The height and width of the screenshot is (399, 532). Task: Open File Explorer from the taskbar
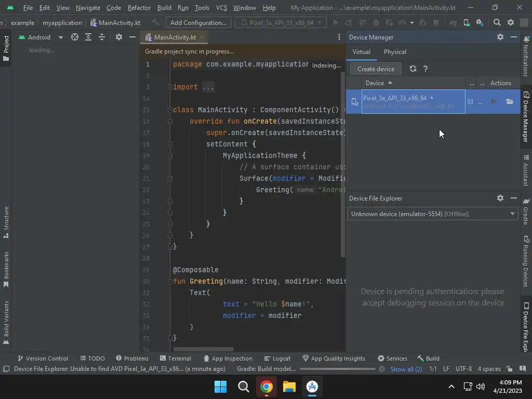pyautogui.click(x=289, y=387)
